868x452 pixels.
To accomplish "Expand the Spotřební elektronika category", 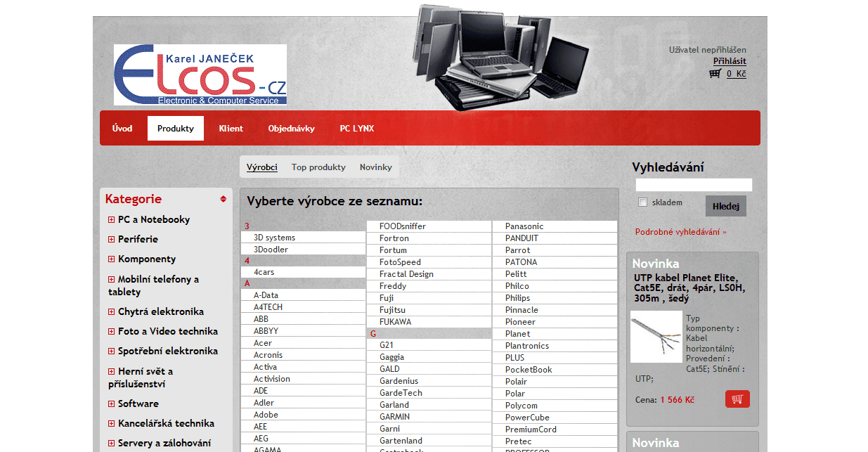I will tap(111, 351).
